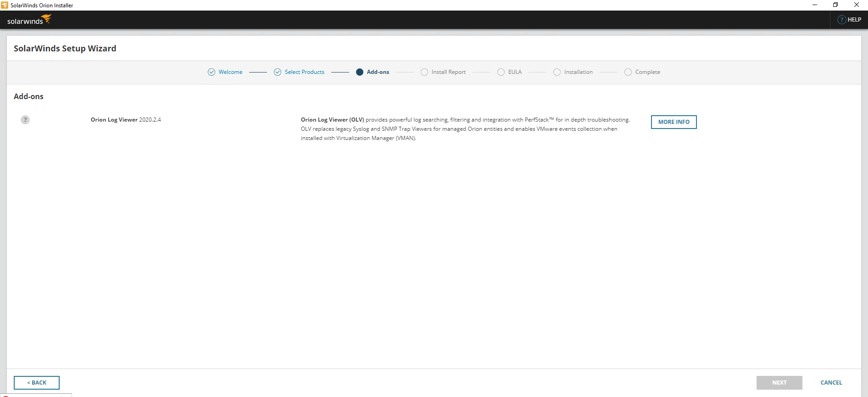Click the SolarWinds Orion Installer title bar icon

click(5, 5)
